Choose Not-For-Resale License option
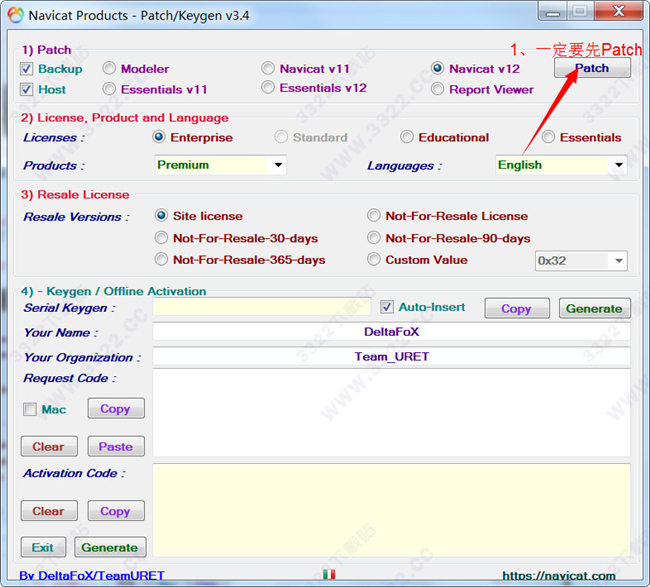 [x=374, y=216]
